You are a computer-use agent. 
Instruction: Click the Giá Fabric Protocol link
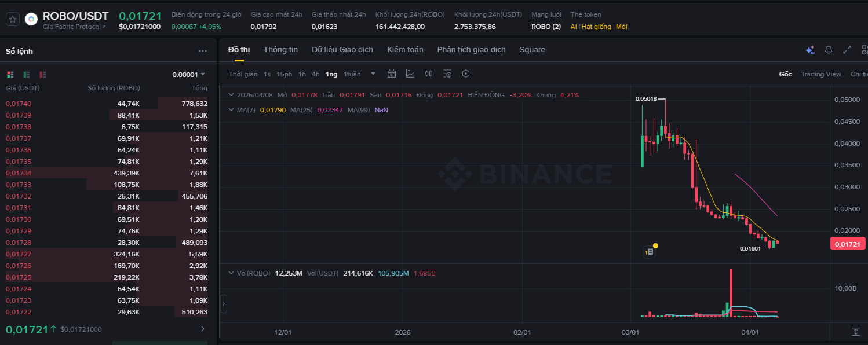[x=74, y=27]
